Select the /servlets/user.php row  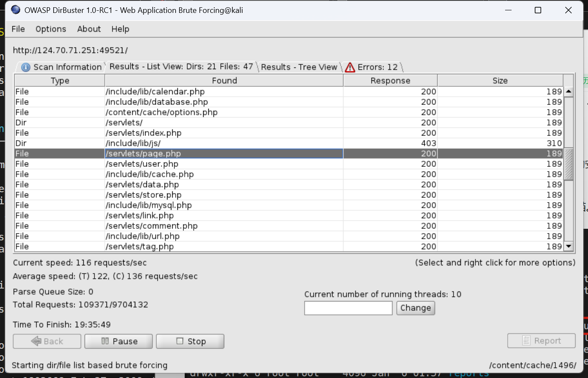coord(289,164)
